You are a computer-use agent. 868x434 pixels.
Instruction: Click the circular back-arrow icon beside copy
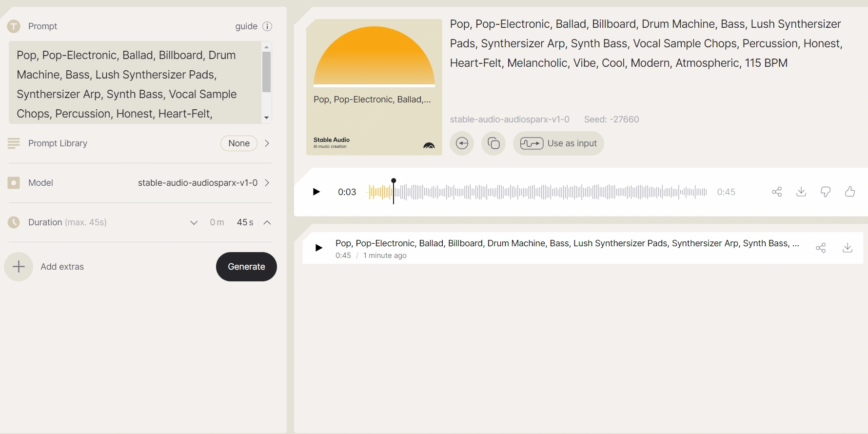click(x=462, y=143)
